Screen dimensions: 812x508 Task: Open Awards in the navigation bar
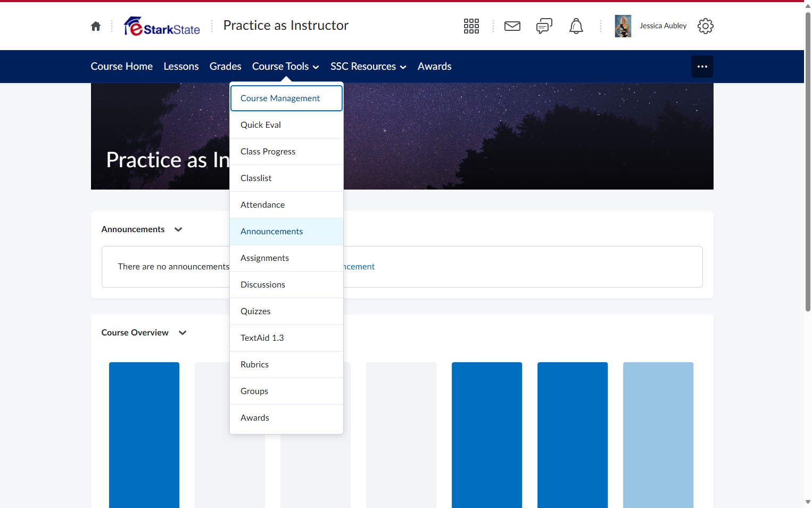(x=435, y=67)
